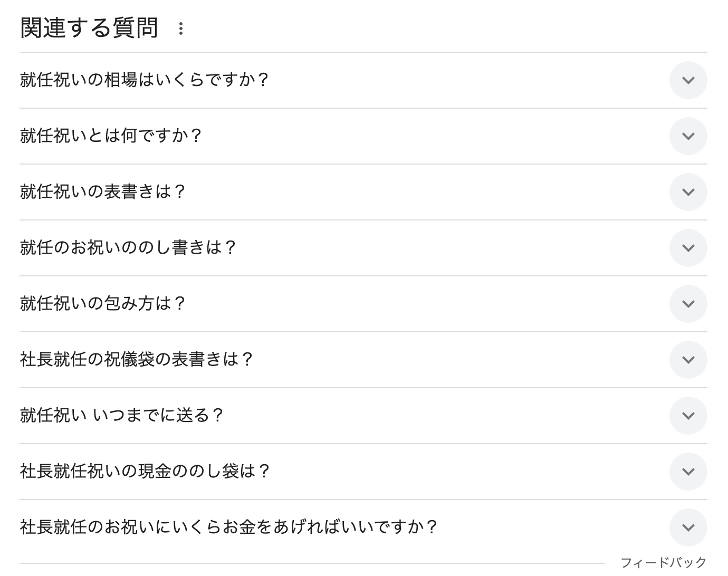Expand chevron for 就任祝いの表書きは？
Image resolution: width=728 pixels, height=576 pixels.
pos(688,192)
